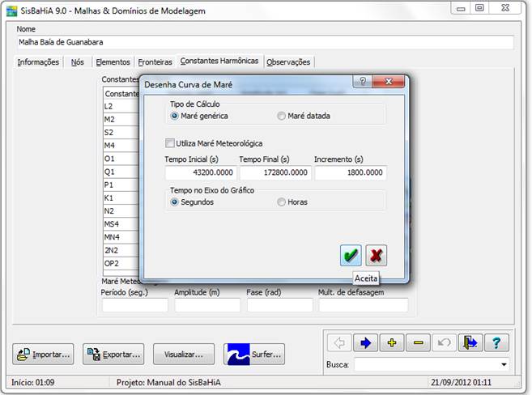Open the Observações tab
The height and width of the screenshot is (395, 532).
pos(288,62)
